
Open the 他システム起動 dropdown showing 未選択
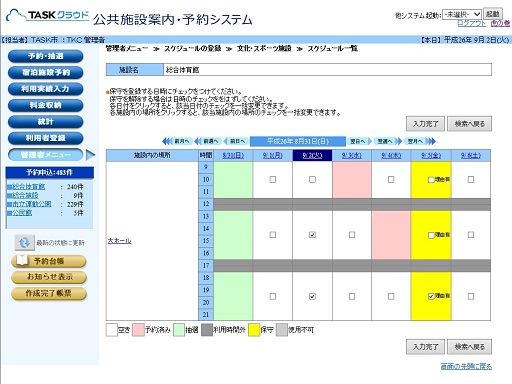462,14
